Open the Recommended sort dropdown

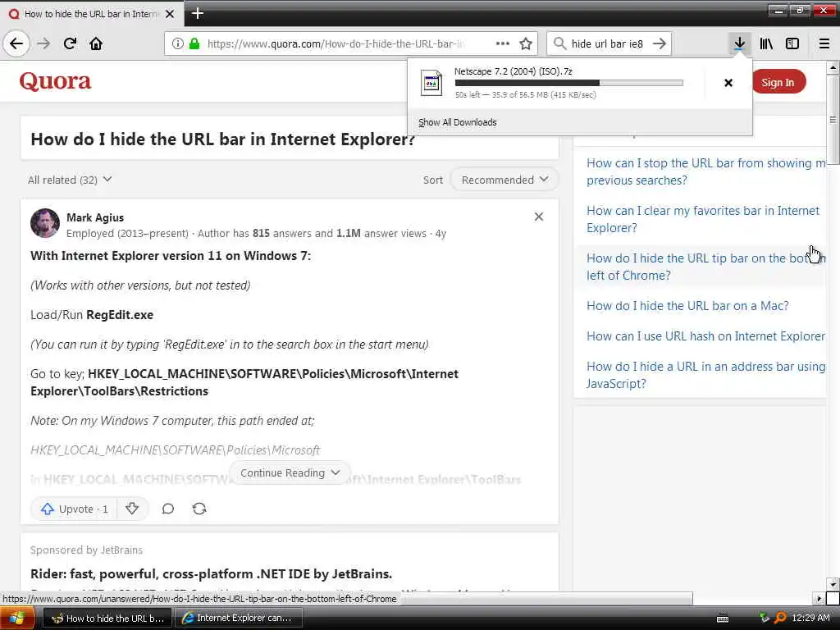tap(504, 180)
